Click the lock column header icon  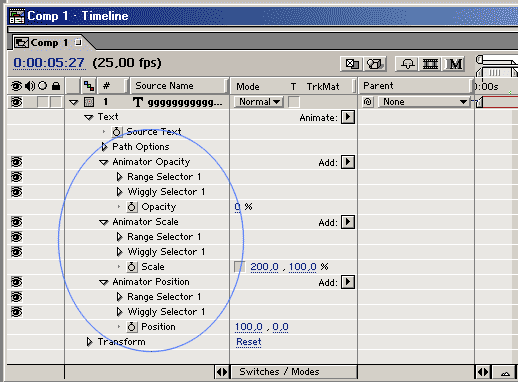coord(56,86)
